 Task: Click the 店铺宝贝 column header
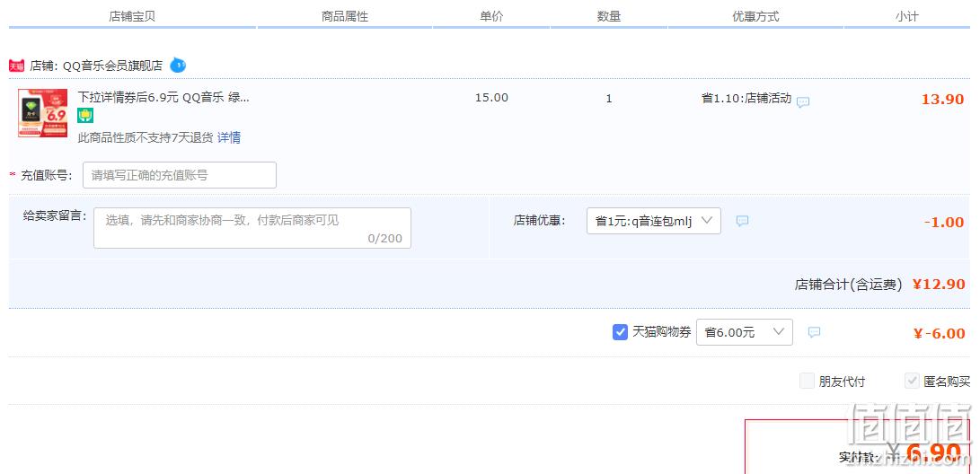[132, 16]
